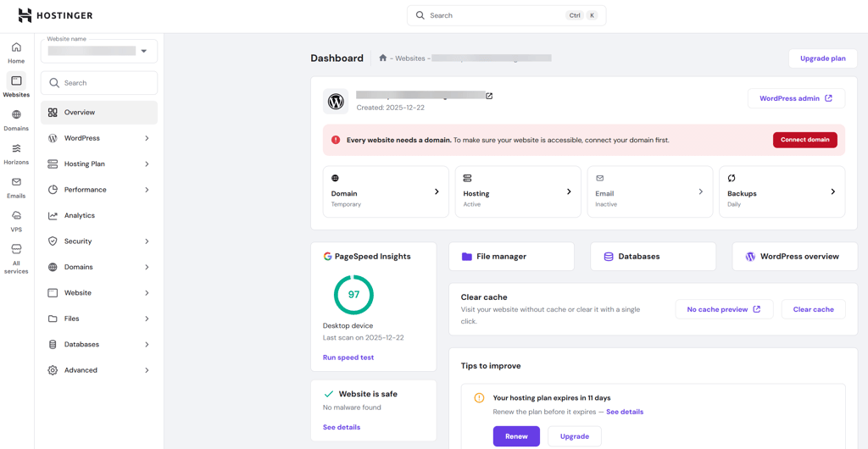Open the Domain Temporary card

386,191
